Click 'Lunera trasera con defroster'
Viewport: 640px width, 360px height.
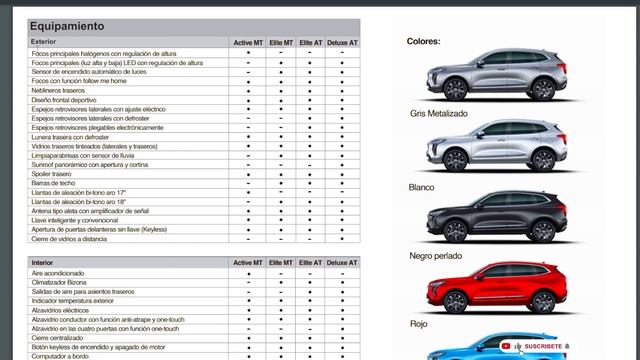pos(70,137)
